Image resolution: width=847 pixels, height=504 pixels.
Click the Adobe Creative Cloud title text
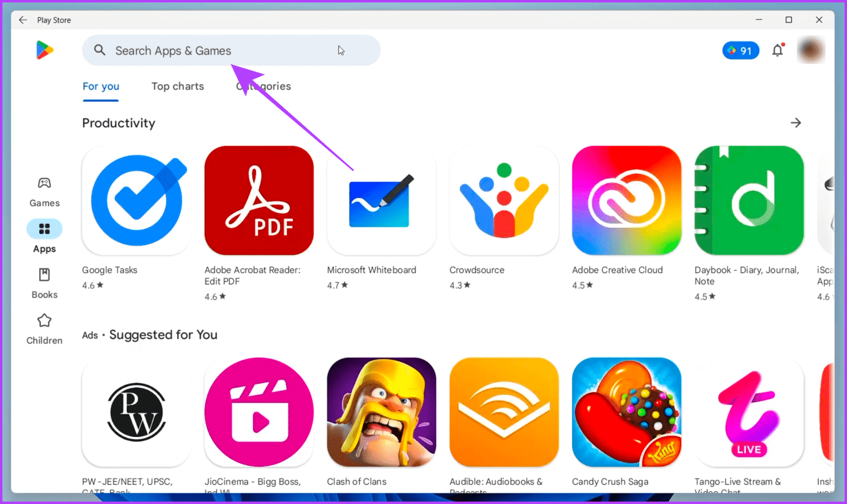(617, 270)
